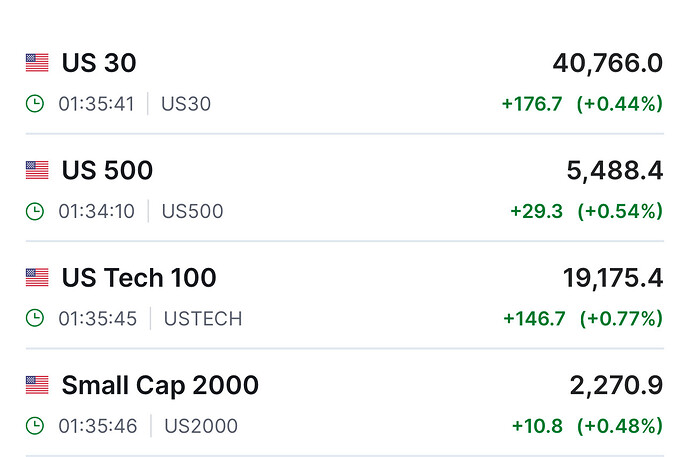Click the clock icon next to 01:35:45

[x=35, y=319]
